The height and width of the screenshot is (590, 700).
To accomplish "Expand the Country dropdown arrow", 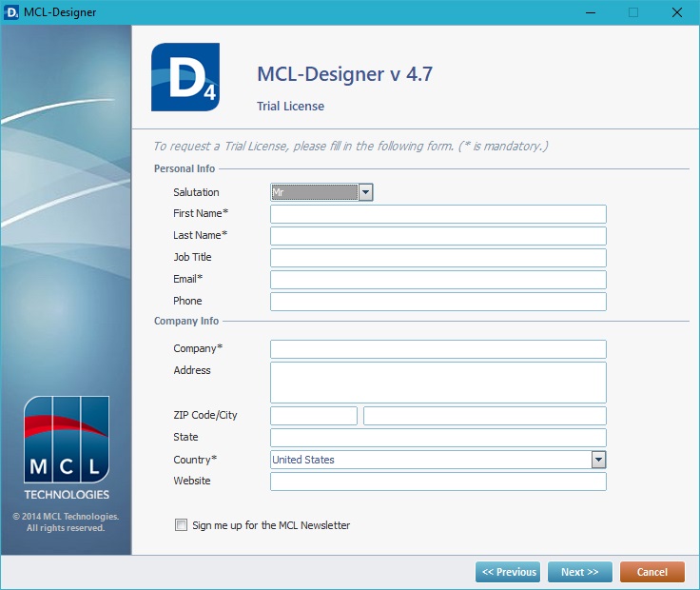I will click(x=598, y=460).
